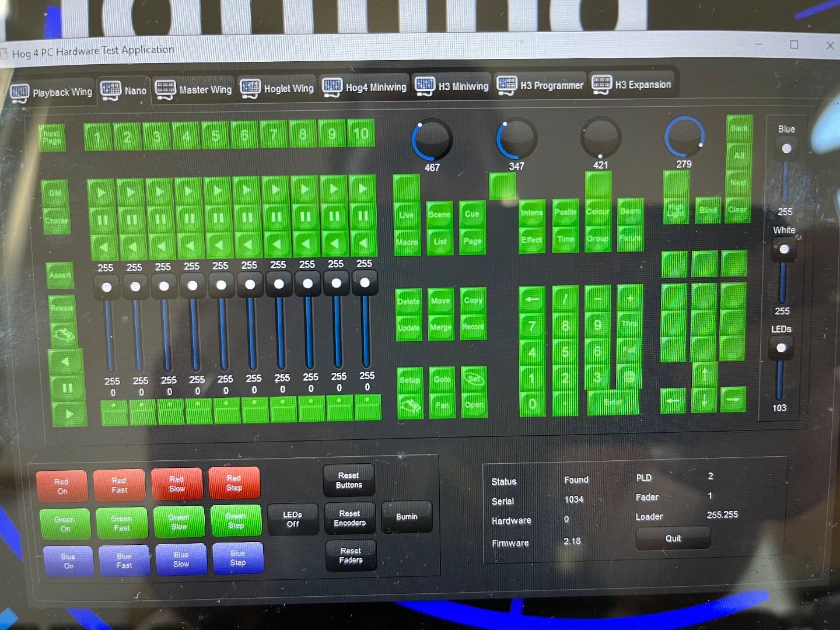840x630 pixels.
Task: Select the H3 Programmer tab
Action: 540,85
